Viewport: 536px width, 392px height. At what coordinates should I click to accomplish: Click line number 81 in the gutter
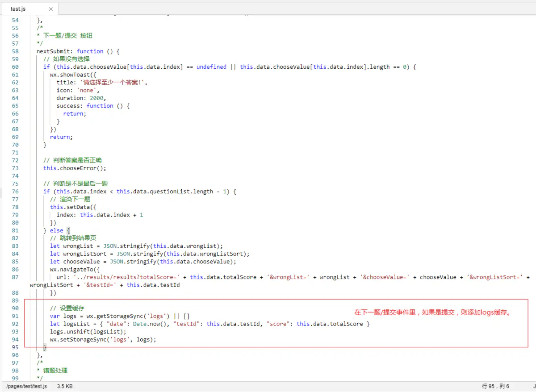click(15, 230)
